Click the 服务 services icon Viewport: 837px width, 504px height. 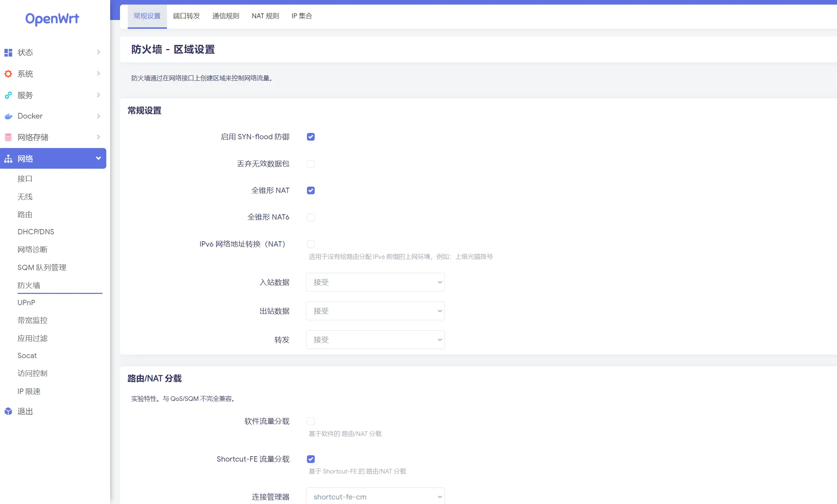pos(8,95)
